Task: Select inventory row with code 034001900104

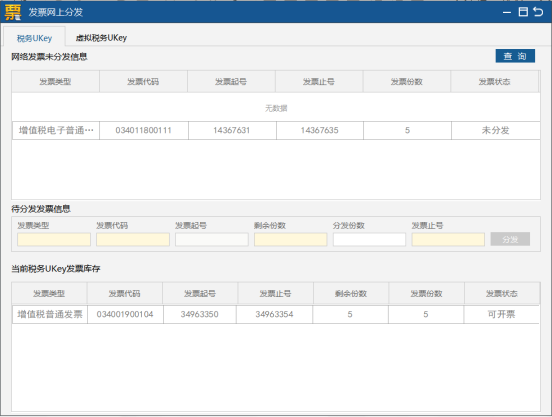Action: [276, 314]
